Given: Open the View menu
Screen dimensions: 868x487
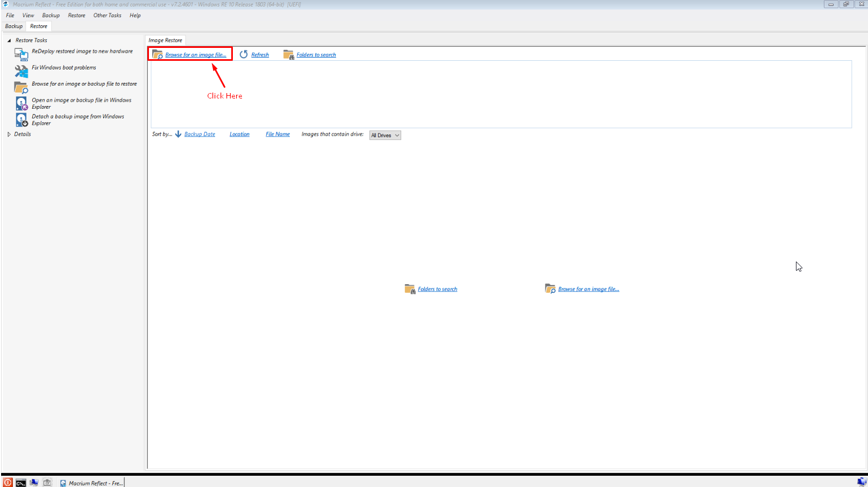Looking at the screenshot, I should (x=28, y=15).
